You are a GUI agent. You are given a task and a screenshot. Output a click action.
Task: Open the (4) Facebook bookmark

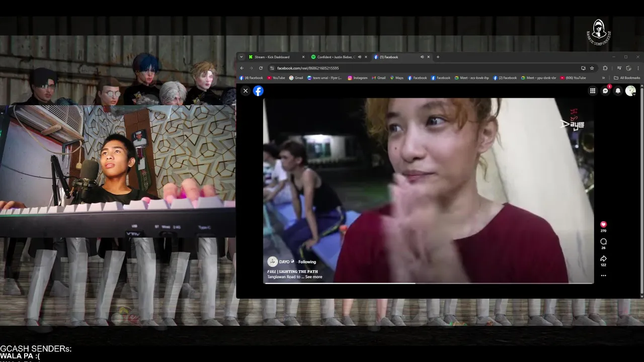pos(251,78)
